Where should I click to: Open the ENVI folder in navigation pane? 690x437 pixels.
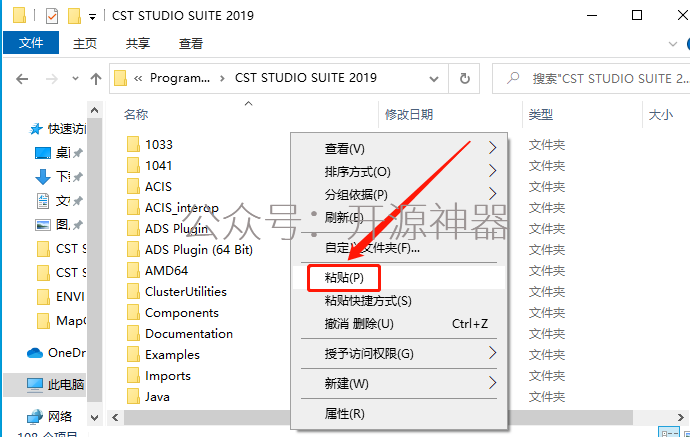[x=61, y=297]
